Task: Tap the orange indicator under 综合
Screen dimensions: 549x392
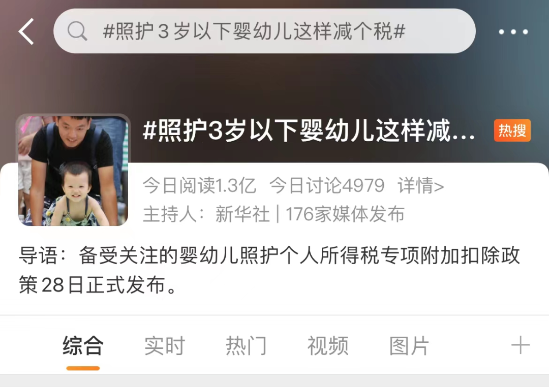Action: 83,368
